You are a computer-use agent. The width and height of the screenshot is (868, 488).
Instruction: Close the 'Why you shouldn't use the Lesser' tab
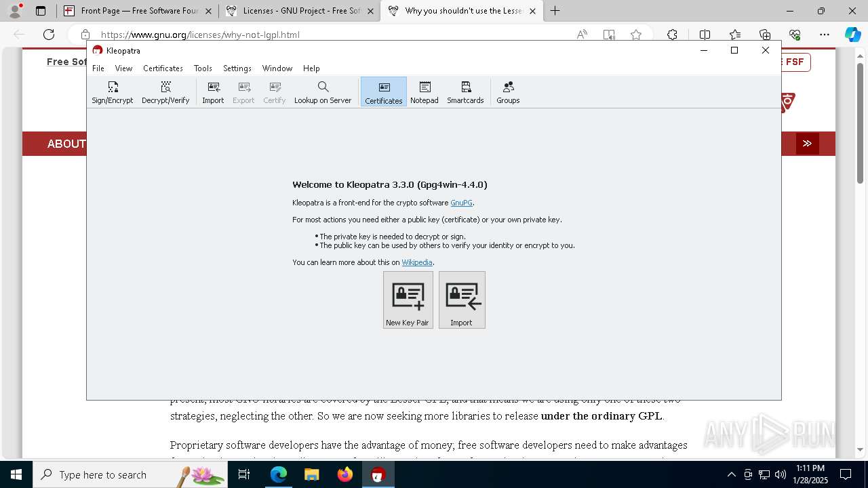[x=532, y=11]
